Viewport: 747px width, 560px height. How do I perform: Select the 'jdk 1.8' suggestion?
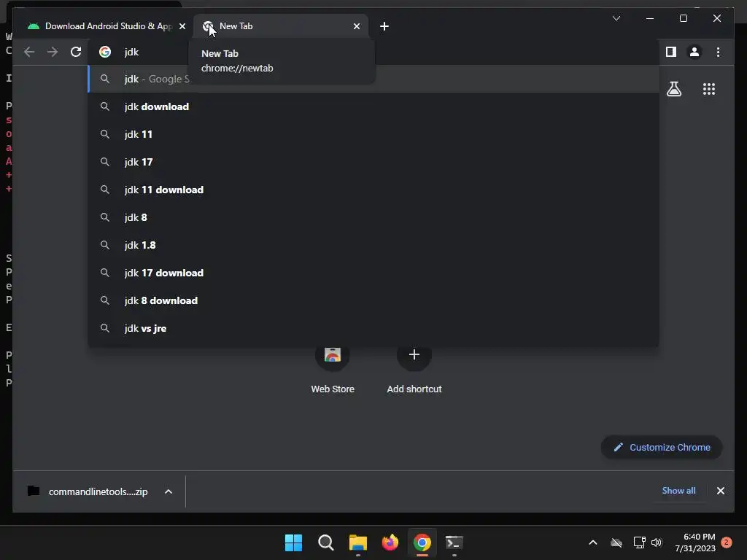(x=373, y=245)
